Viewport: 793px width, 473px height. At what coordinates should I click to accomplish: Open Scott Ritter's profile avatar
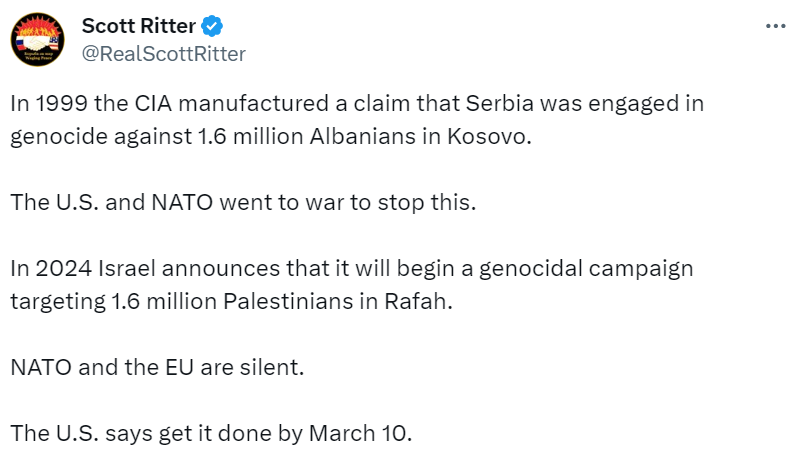click(x=38, y=39)
